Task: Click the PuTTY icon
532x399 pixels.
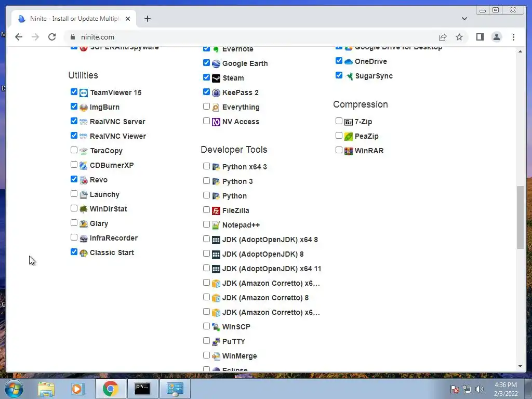Action: (x=216, y=342)
